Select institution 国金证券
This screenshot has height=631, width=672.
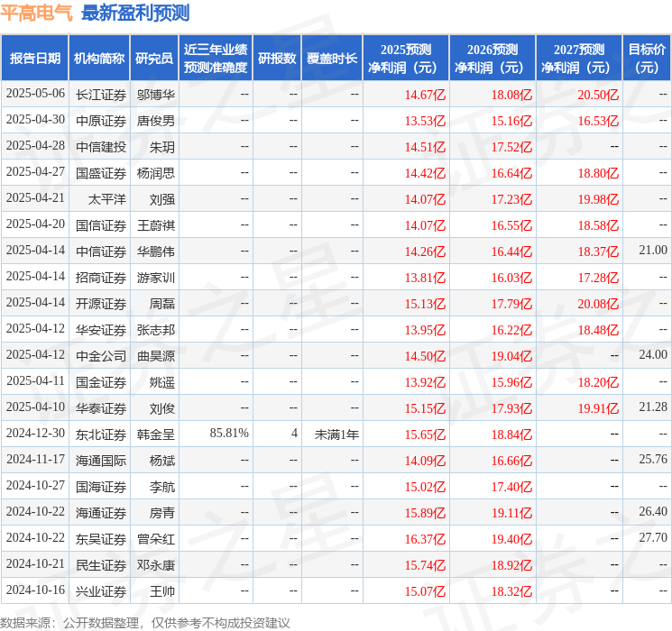[101, 382]
